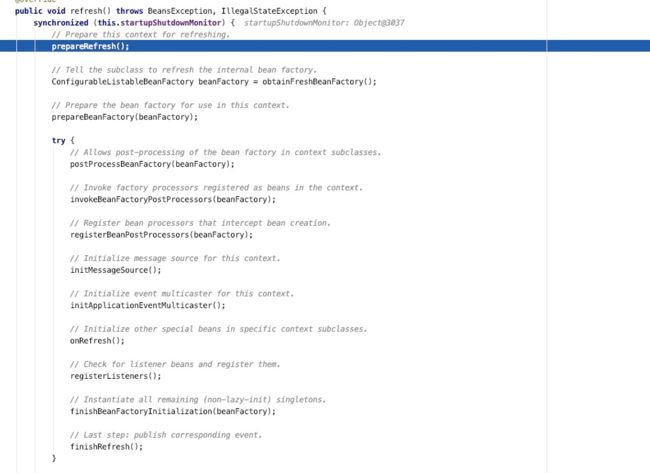
Task: Click comment 'Allows post-processing of the bean factory'
Action: tap(226, 152)
